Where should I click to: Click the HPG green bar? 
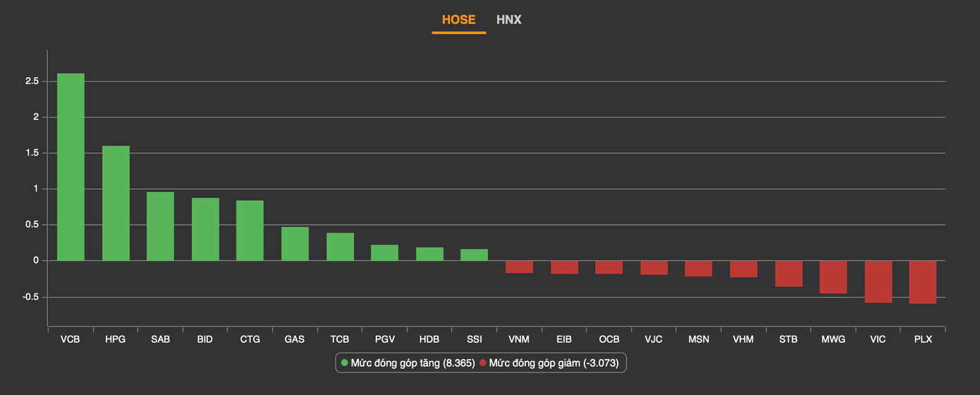point(116,203)
